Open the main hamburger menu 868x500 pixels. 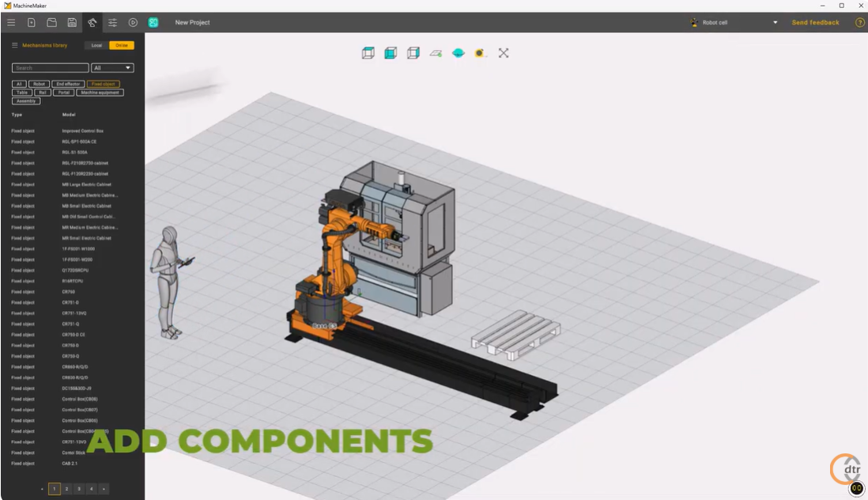(x=11, y=23)
